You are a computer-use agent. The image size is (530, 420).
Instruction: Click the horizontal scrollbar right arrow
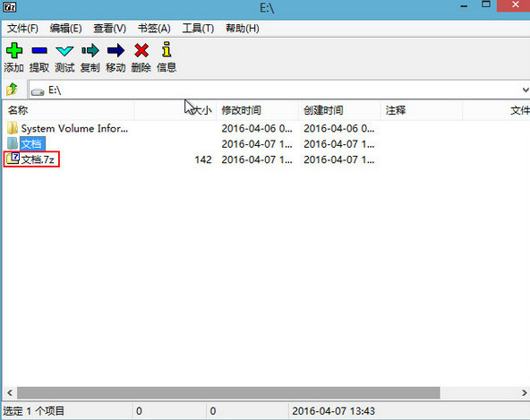[525, 392]
